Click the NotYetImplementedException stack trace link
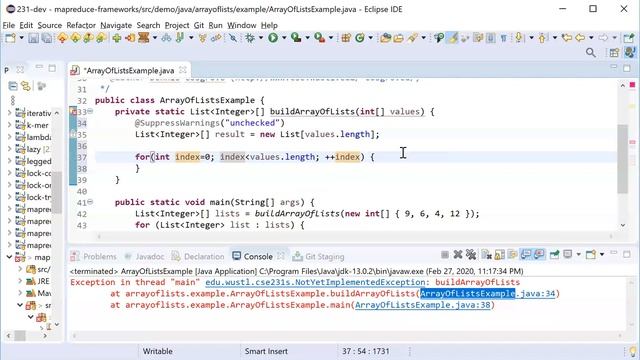Screen dimensions: 640x360 point(315,282)
